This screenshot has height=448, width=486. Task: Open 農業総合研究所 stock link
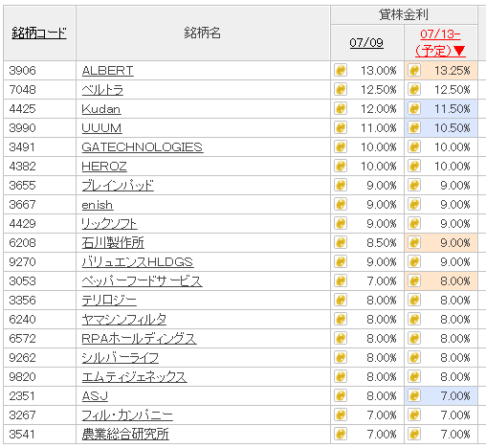(x=125, y=435)
